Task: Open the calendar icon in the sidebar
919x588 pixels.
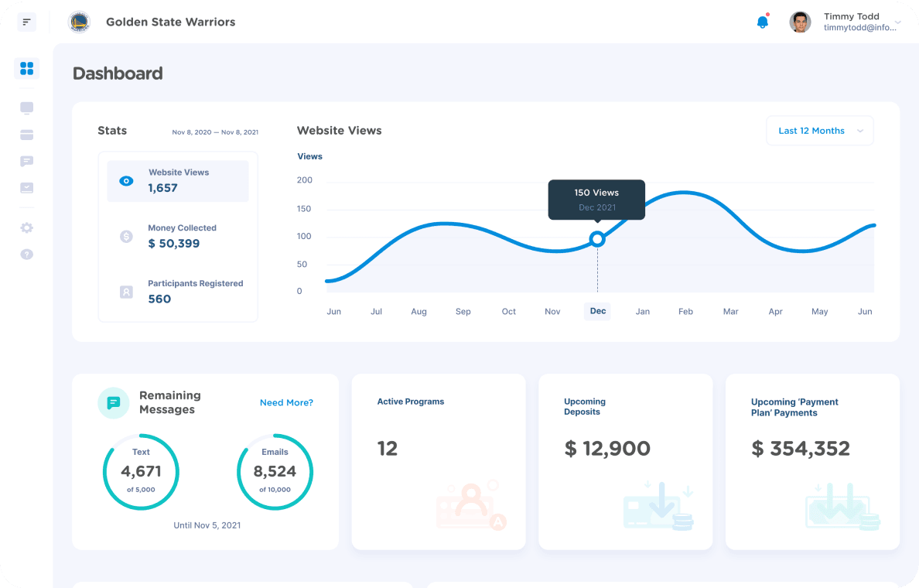Action: (x=26, y=135)
